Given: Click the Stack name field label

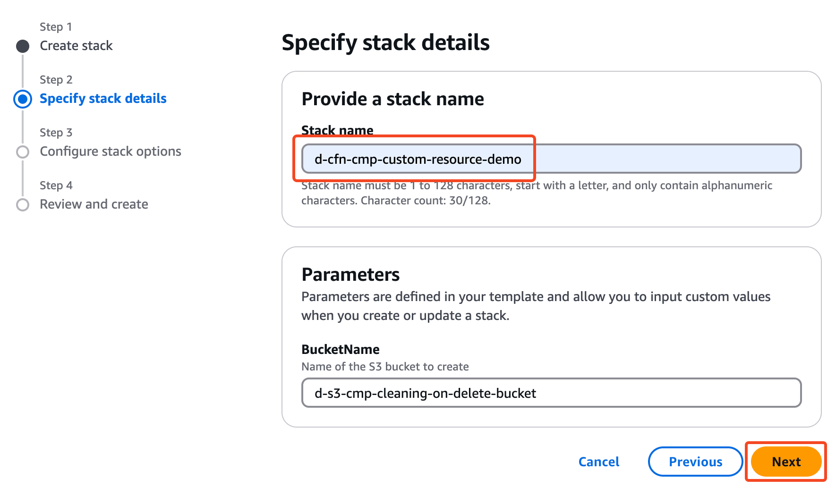Looking at the screenshot, I should tap(337, 130).
